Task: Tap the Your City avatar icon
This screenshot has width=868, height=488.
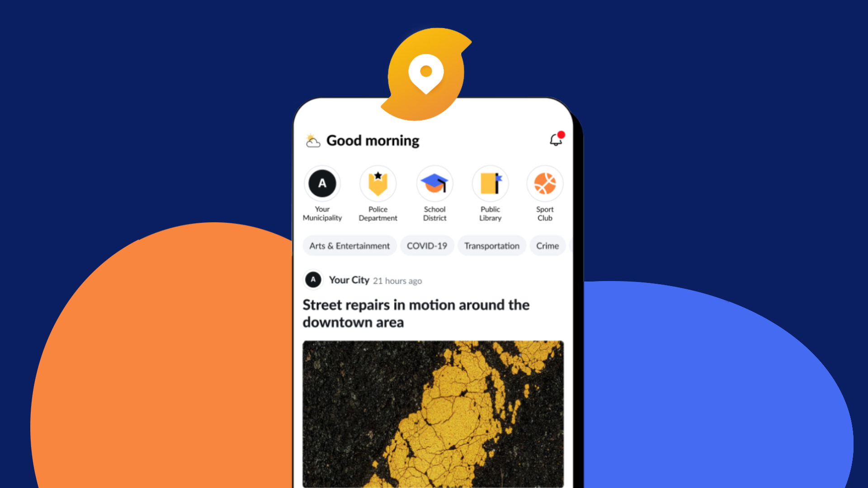Action: (312, 279)
